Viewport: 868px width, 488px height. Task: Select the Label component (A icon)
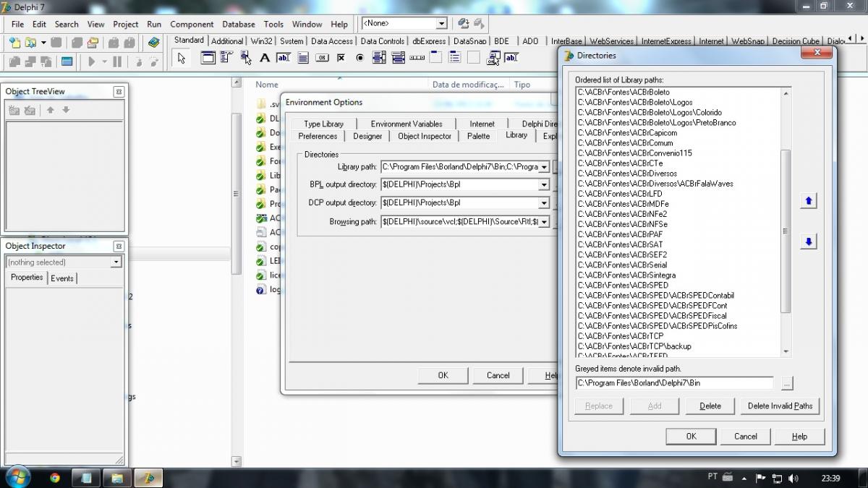[265, 58]
